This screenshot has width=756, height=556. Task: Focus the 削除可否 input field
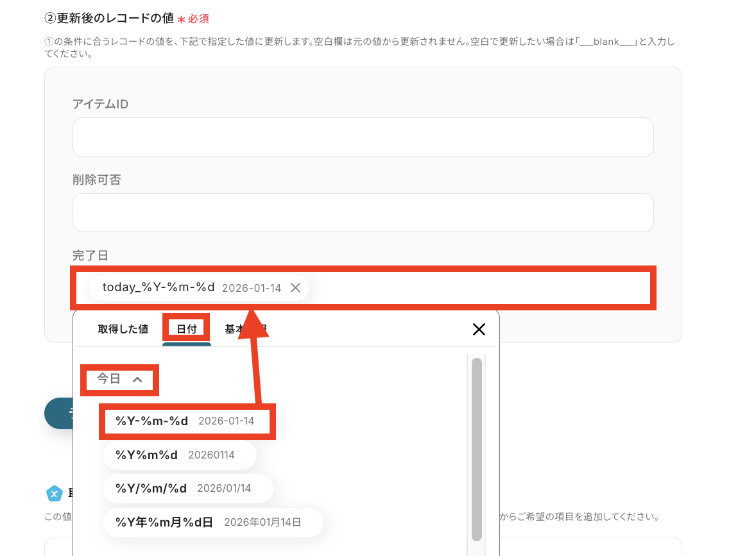tap(363, 212)
